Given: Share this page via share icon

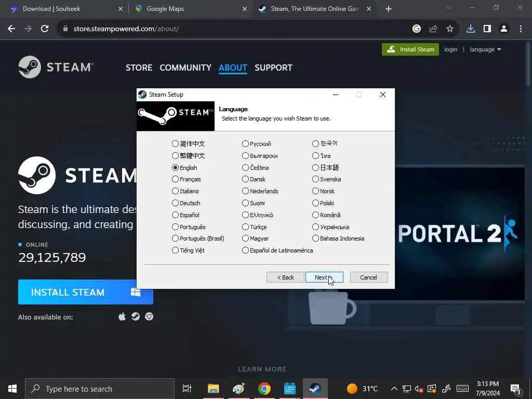Looking at the screenshot, I should [433, 29].
